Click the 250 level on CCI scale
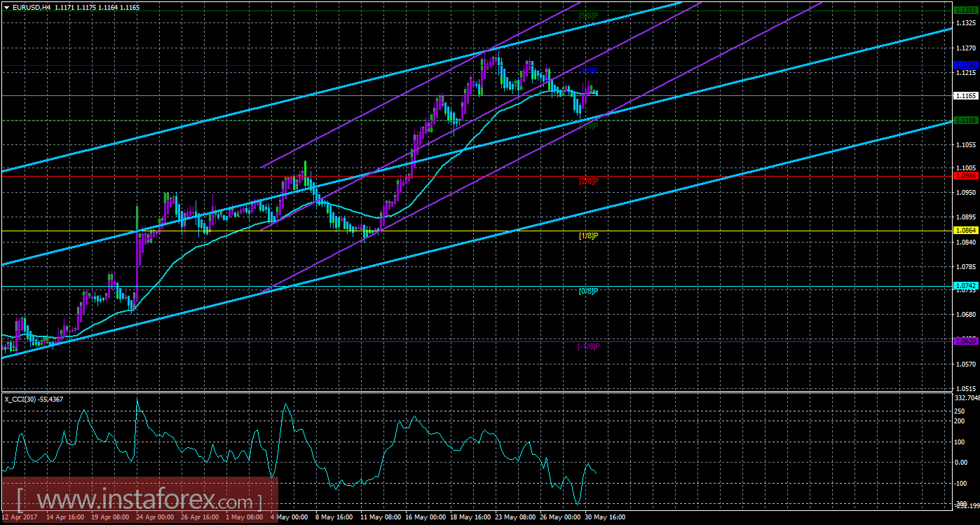 (x=960, y=411)
